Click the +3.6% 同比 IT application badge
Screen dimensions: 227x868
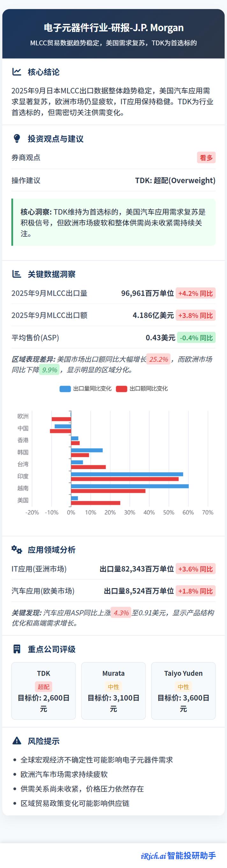(x=195, y=569)
